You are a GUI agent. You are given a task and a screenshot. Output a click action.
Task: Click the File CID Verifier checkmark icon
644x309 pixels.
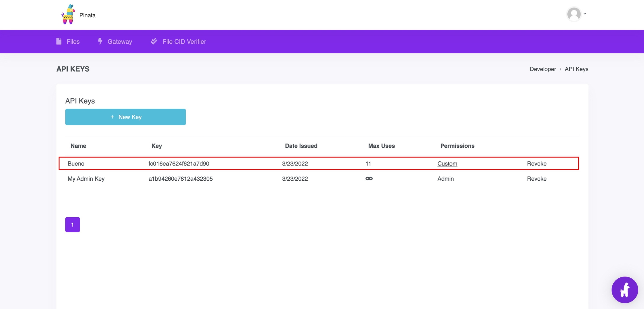[154, 41]
